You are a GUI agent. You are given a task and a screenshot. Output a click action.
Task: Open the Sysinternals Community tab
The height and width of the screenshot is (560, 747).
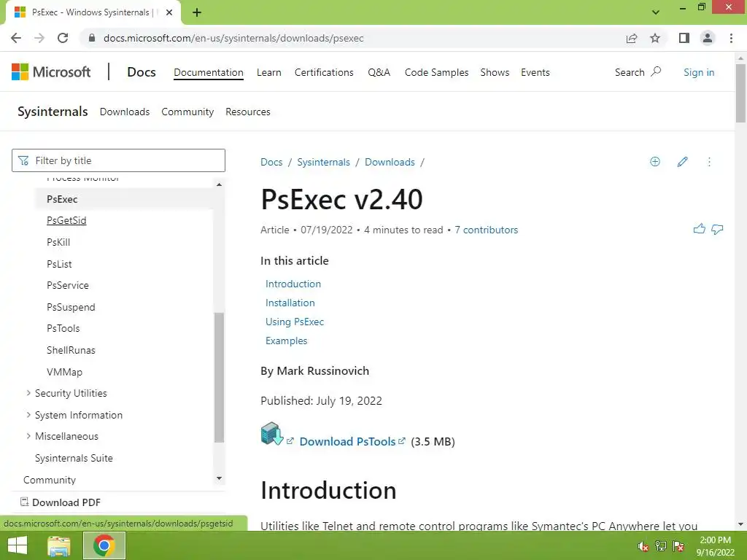187,112
